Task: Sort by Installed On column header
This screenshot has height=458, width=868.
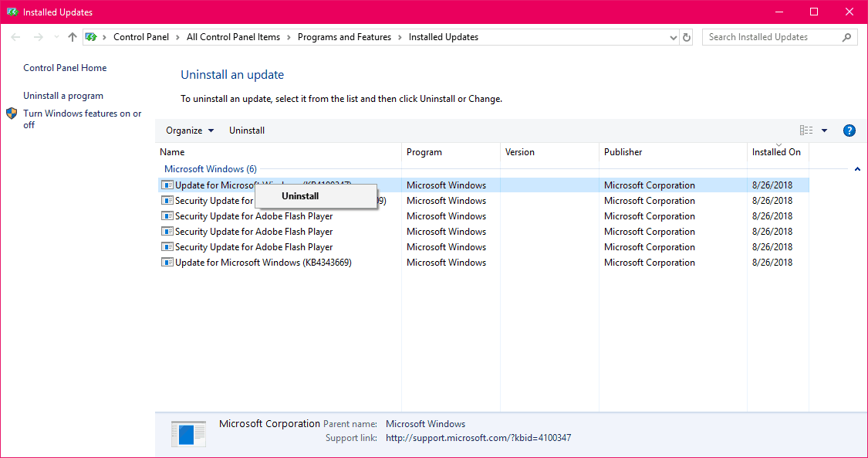Action: pos(778,151)
